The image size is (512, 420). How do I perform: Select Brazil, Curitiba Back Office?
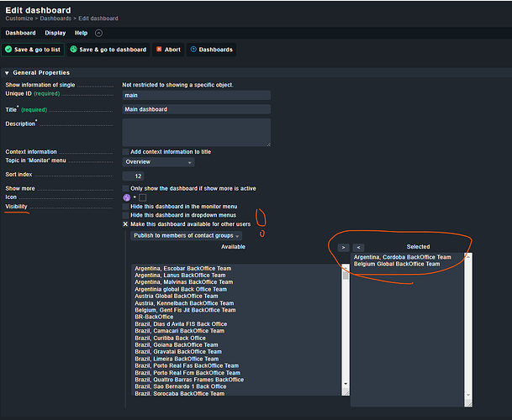point(170,339)
